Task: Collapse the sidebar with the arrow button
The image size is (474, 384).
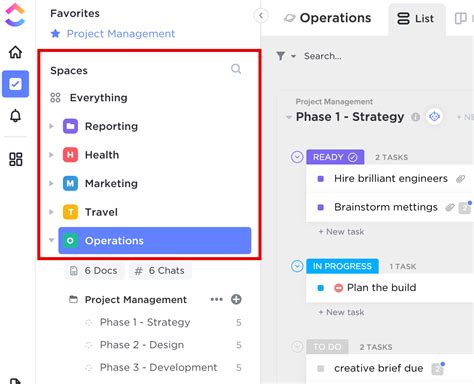Action: pos(261,15)
